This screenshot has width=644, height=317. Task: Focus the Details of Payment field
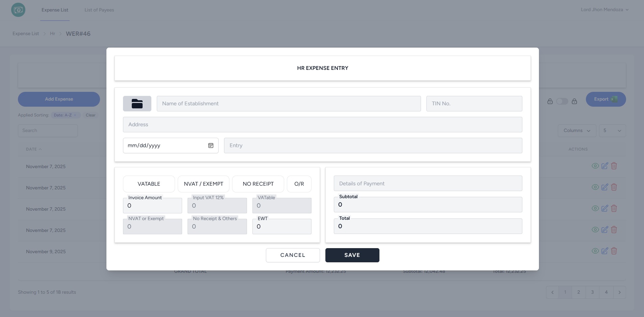click(428, 183)
